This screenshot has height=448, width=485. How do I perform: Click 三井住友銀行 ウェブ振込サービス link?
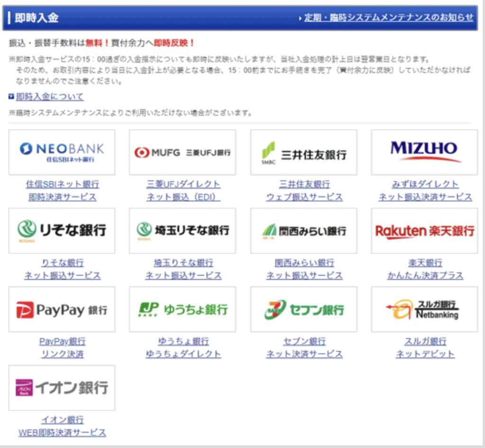coord(305,191)
